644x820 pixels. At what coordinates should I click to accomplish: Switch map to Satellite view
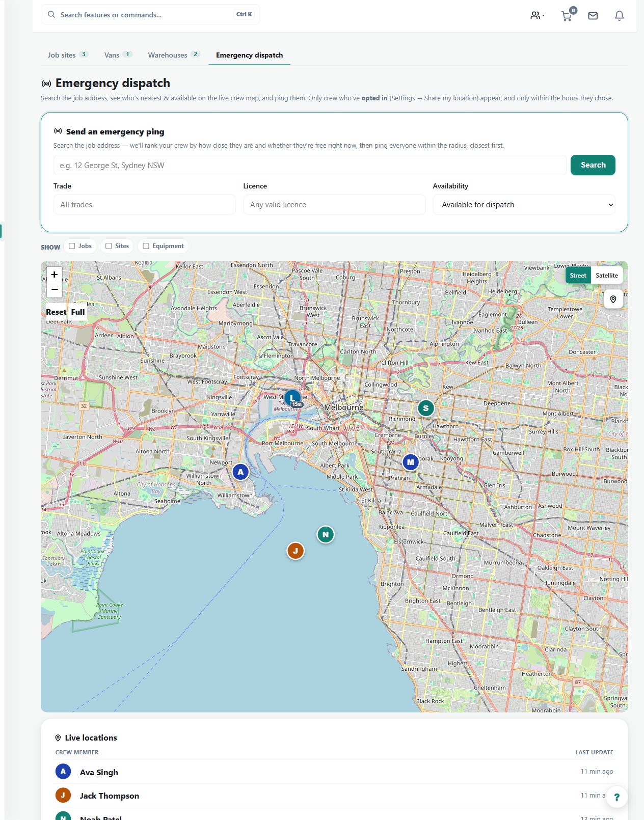pyautogui.click(x=606, y=276)
